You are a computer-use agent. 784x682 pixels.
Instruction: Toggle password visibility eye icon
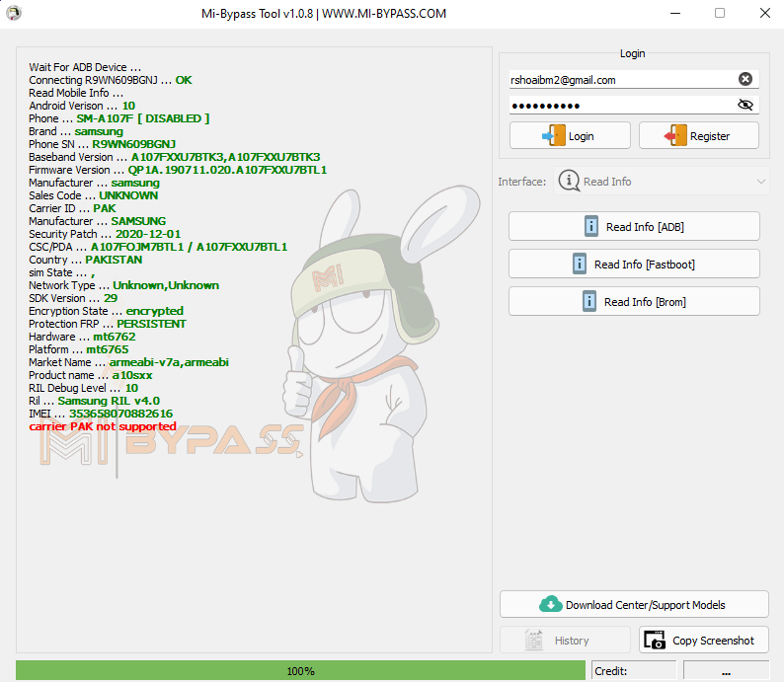pyautogui.click(x=745, y=105)
